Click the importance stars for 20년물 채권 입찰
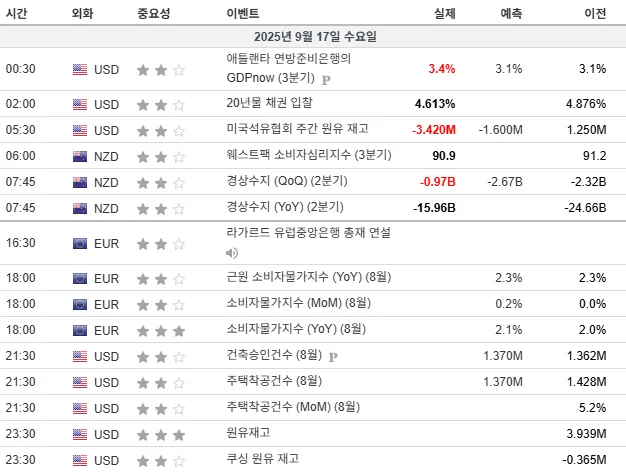The width and height of the screenshot is (626, 472). pyautogui.click(x=161, y=105)
